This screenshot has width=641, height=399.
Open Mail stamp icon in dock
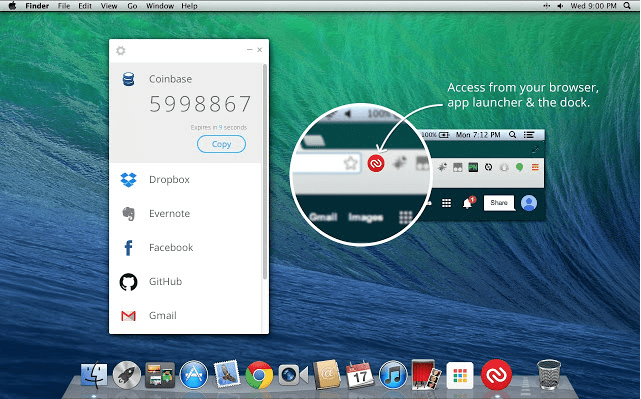pos(226,373)
